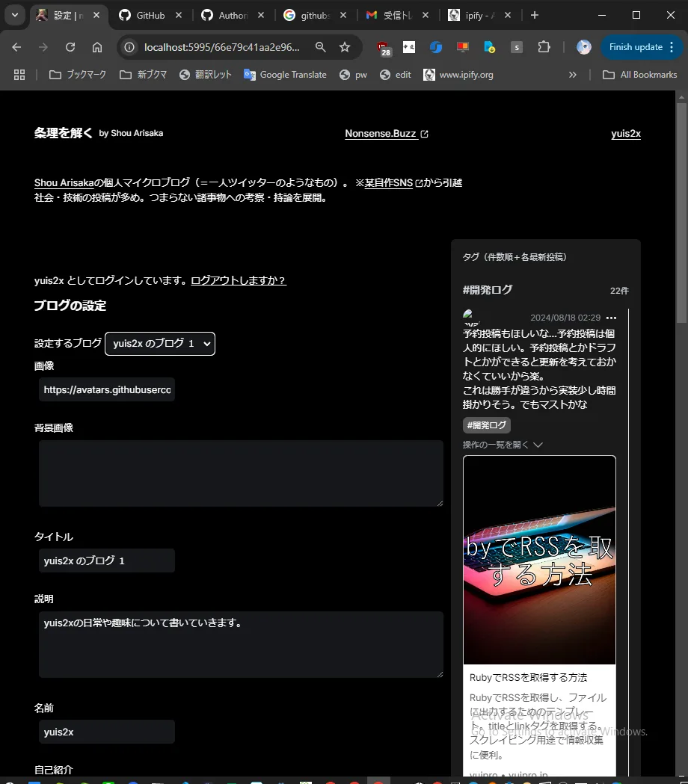The height and width of the screenshot is (784, 688).
Task: Open a new tab with the plus icon
Action: (535, 15)
